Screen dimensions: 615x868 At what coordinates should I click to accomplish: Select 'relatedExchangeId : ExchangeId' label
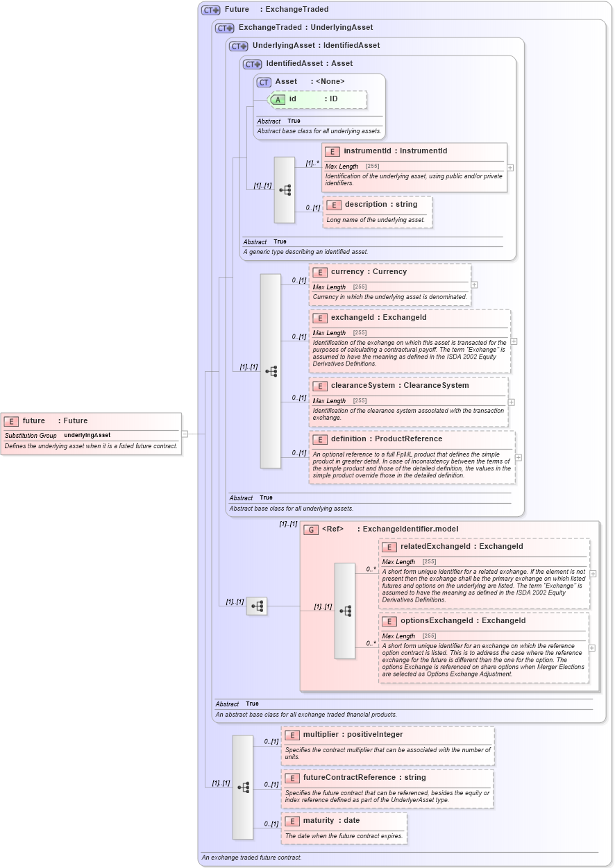click(462, 547)
